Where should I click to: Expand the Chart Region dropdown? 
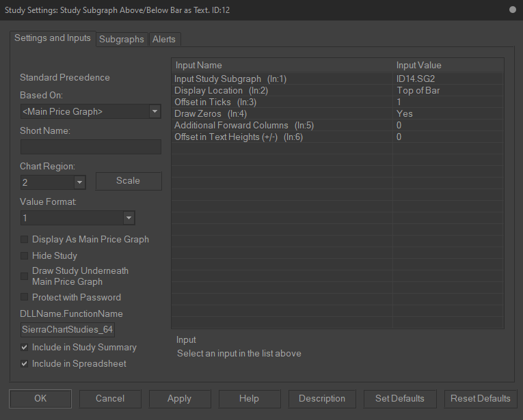click(x=79, y=182)
